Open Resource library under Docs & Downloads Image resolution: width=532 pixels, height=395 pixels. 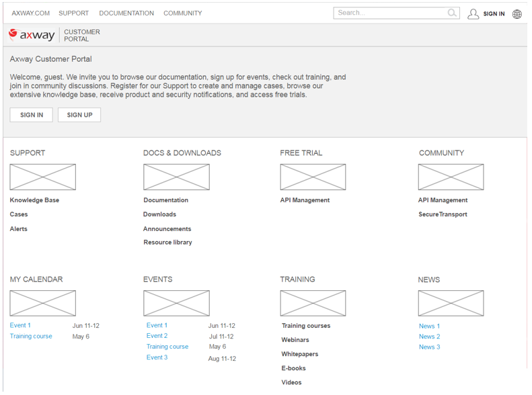point(167,243)
